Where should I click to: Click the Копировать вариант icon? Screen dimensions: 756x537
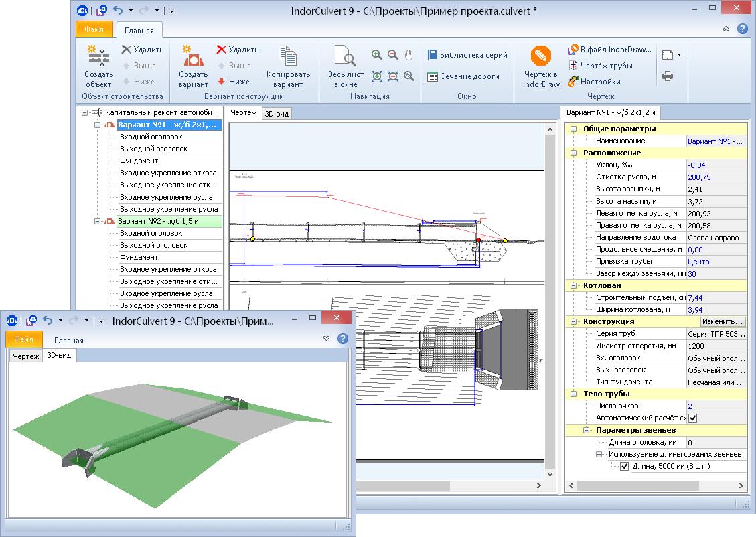288,55
